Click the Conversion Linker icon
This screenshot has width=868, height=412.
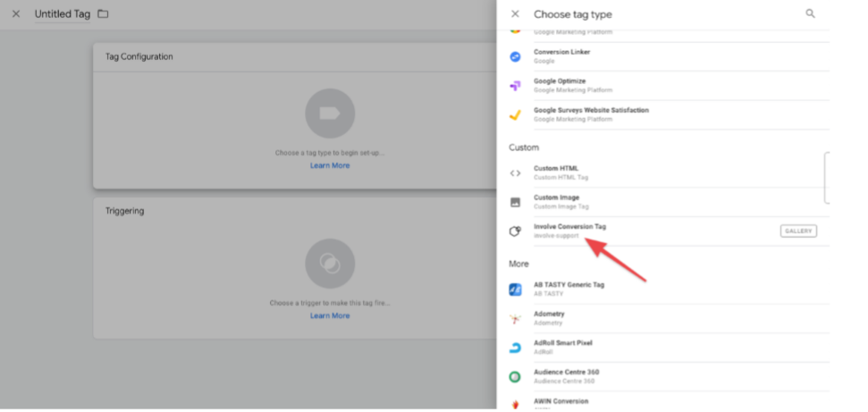coord(516,56)
